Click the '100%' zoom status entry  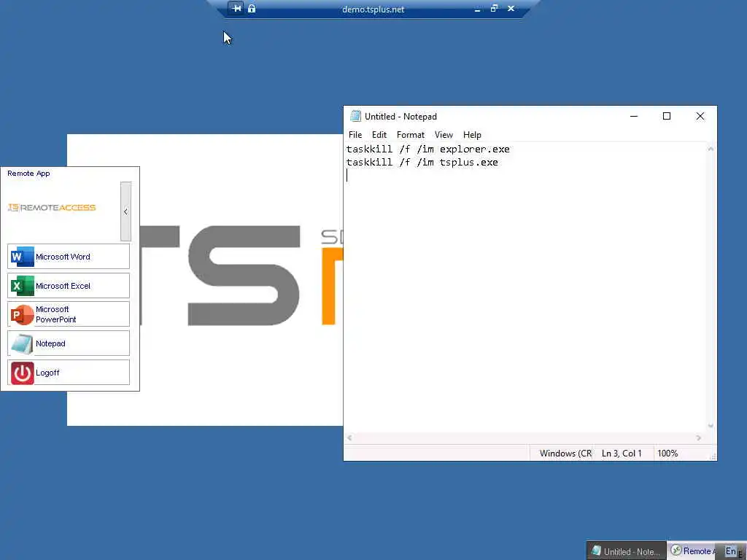(x=667, y=454)
